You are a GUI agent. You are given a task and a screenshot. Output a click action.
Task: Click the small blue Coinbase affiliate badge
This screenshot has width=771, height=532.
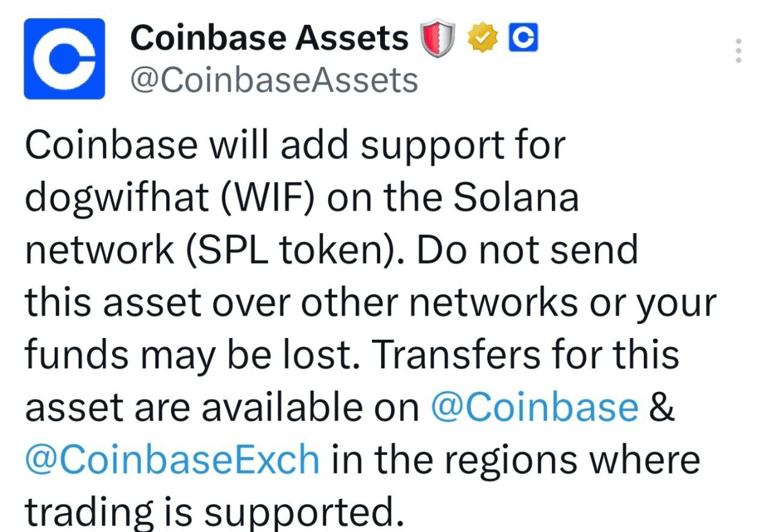[x=523, y=39]
